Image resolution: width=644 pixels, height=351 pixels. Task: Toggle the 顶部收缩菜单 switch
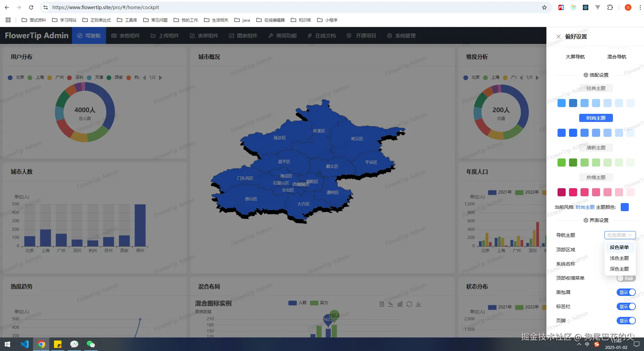[x=626, y=278]
